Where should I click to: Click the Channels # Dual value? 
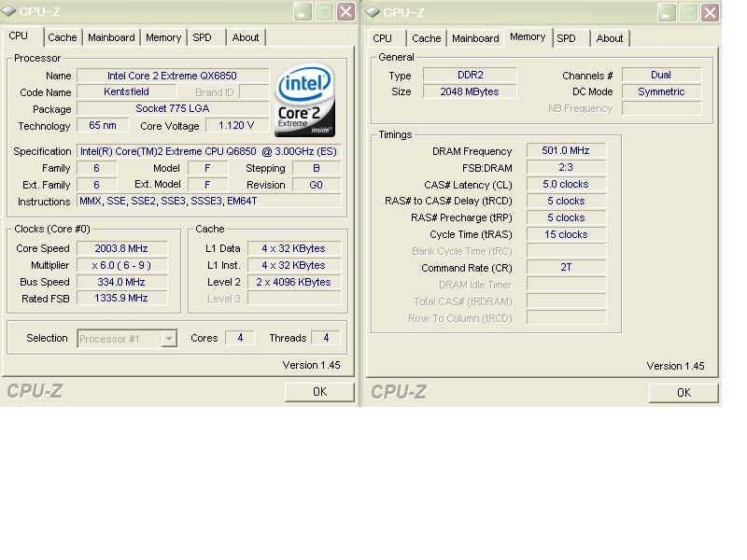[x=661, y=75]
